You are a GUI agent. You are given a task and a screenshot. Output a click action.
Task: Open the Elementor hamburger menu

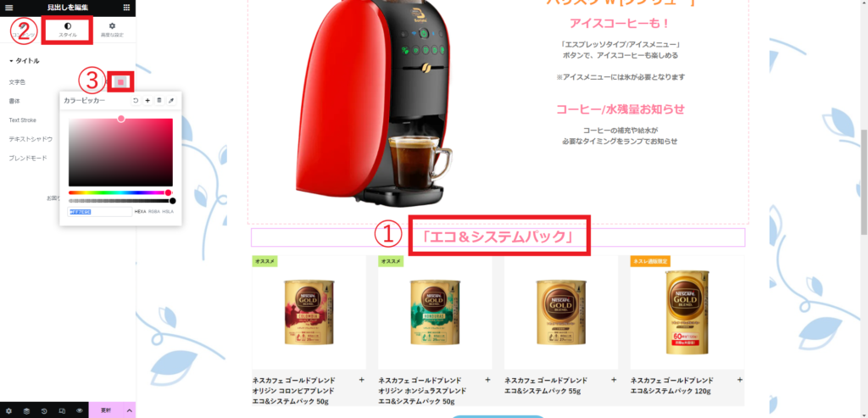8,8
